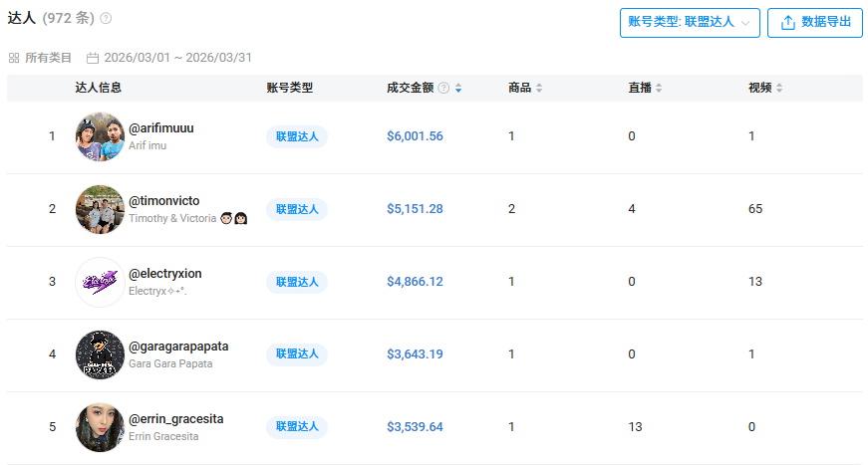Sort table by 商品 column arrows
The image size is (868, 465).
coord(539,88)
